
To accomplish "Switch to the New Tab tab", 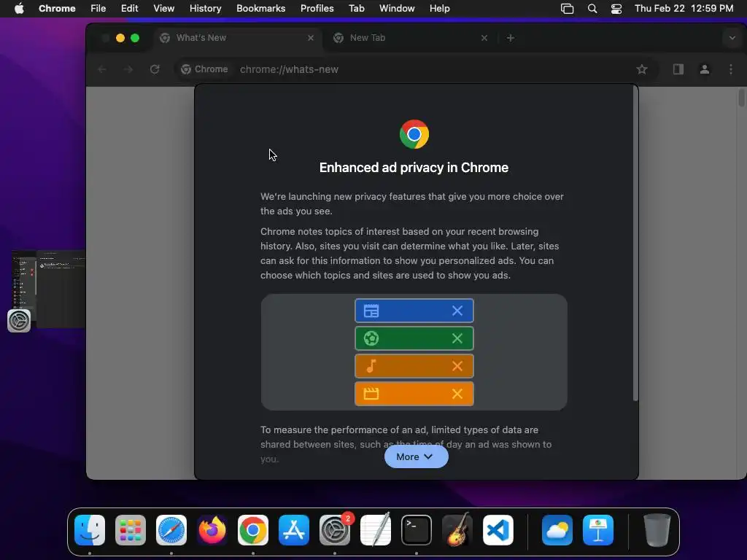I will 410,38.
